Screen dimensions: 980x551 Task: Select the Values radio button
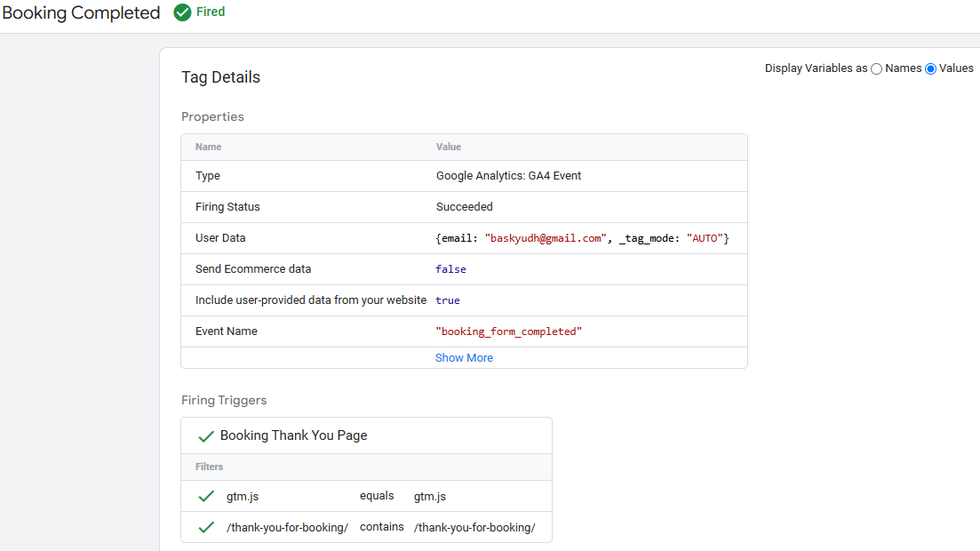coord(931,68)
